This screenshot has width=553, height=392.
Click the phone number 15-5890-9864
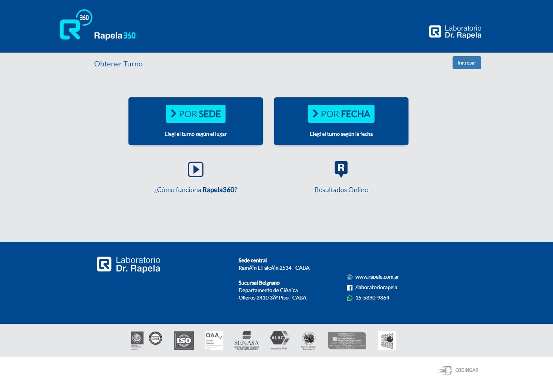coord(372,298)
